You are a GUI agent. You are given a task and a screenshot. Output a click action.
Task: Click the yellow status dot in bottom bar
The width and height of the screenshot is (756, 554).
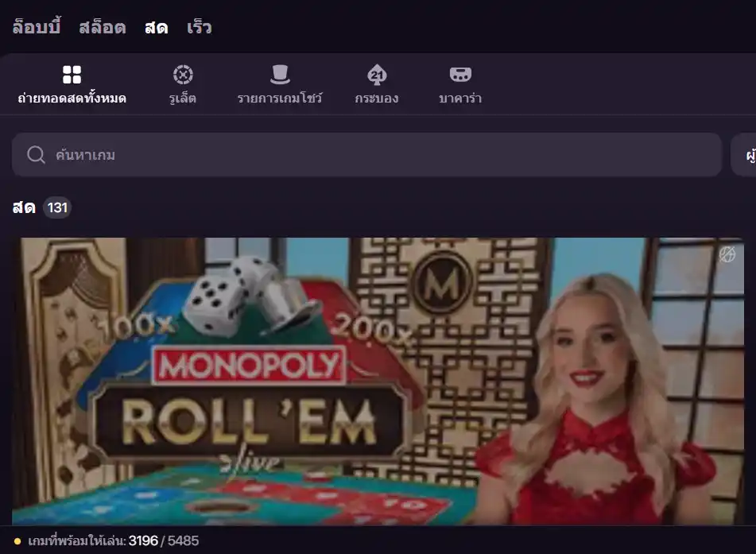coord(17,541)
